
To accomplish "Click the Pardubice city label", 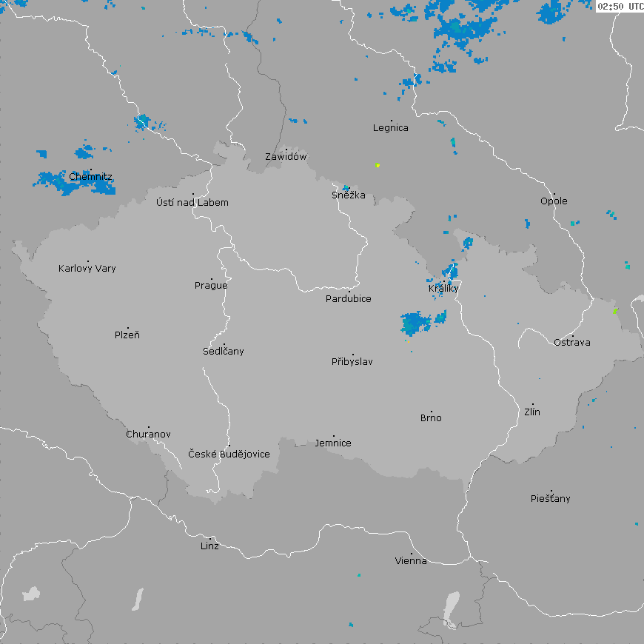I will click(349, 299).
